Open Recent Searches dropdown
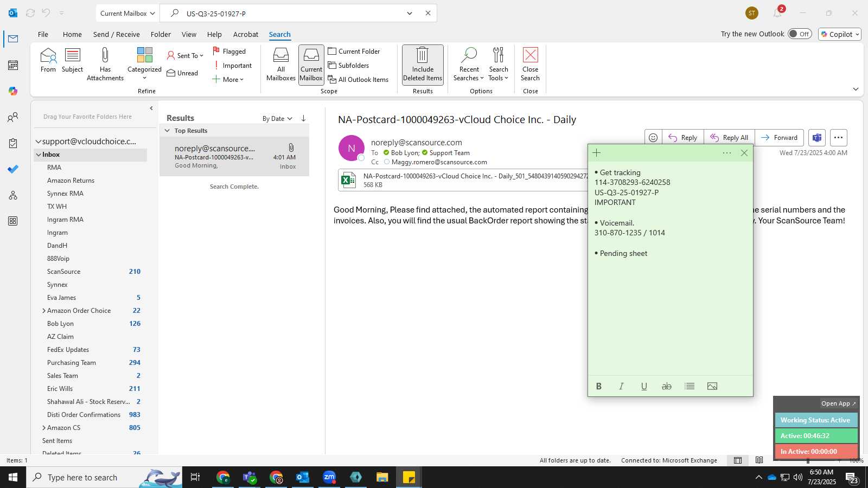868x488 pixels. (x=469, y=64)
